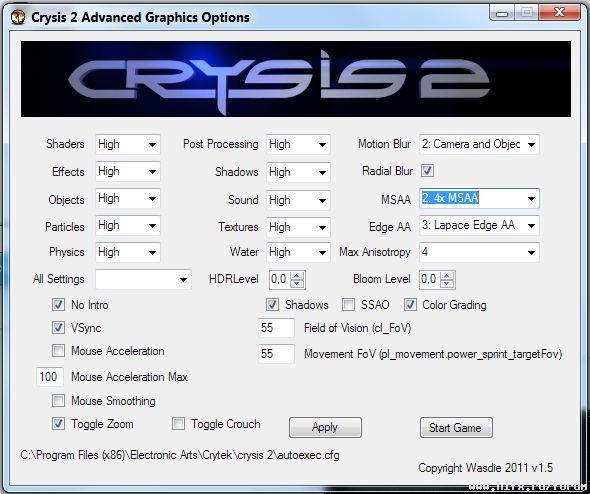Expand the Shadows quality dropdown
590x494 pixels.
click(298, 172)
